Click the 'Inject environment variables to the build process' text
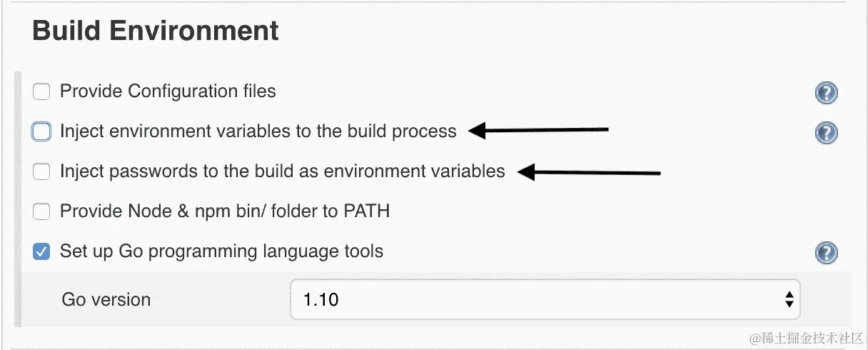The image size is (868, 350). point(258,131)
